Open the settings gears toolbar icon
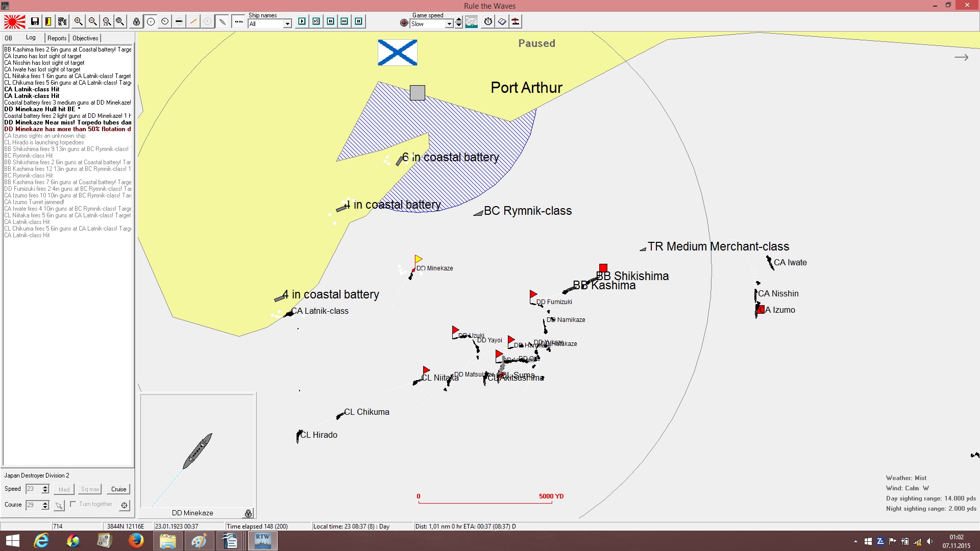This screenshot has width=980, height=551. point(62,21)
